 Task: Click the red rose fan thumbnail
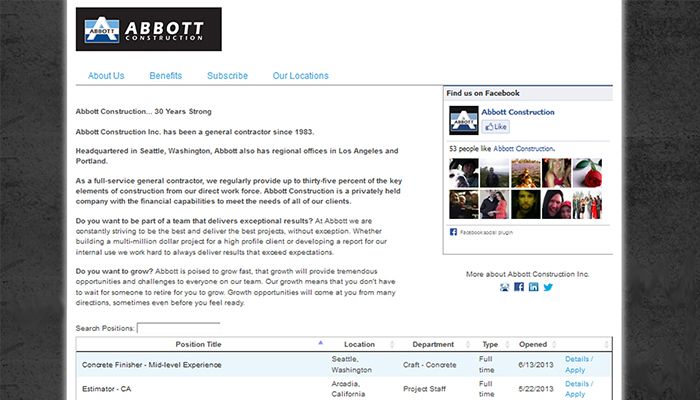pyautogui.click(x=587, y=173)
